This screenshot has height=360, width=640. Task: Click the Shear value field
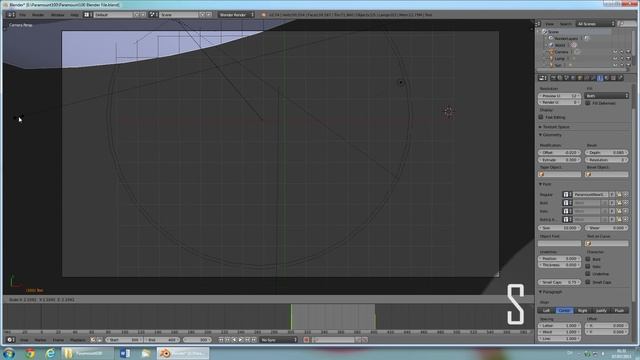[607, 228]
